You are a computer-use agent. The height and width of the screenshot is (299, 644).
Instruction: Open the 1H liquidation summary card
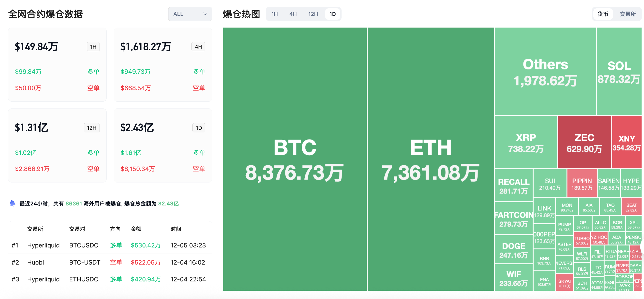(x=57, y=64)
